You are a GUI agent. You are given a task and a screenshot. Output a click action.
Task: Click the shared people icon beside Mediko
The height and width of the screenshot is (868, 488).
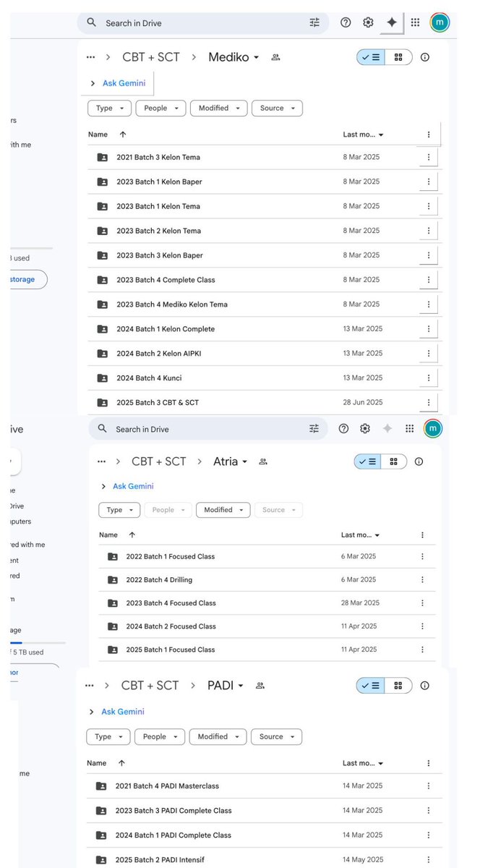(x=275, y=57)
